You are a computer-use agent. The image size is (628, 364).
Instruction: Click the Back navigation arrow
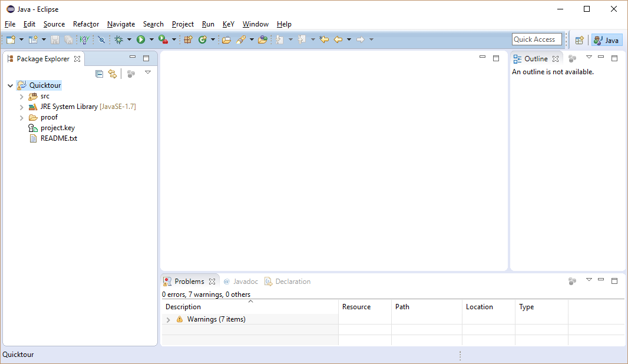[x=338, y=39]
